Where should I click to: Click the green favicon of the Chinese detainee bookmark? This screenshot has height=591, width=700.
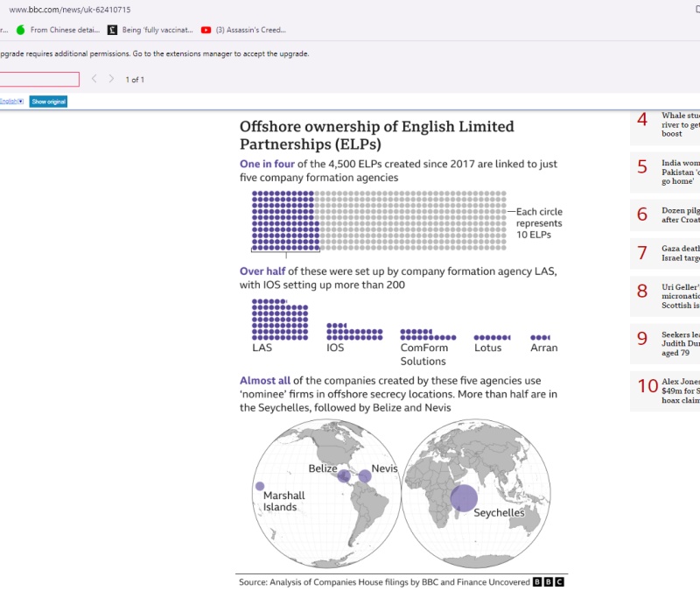coord(21,30)
